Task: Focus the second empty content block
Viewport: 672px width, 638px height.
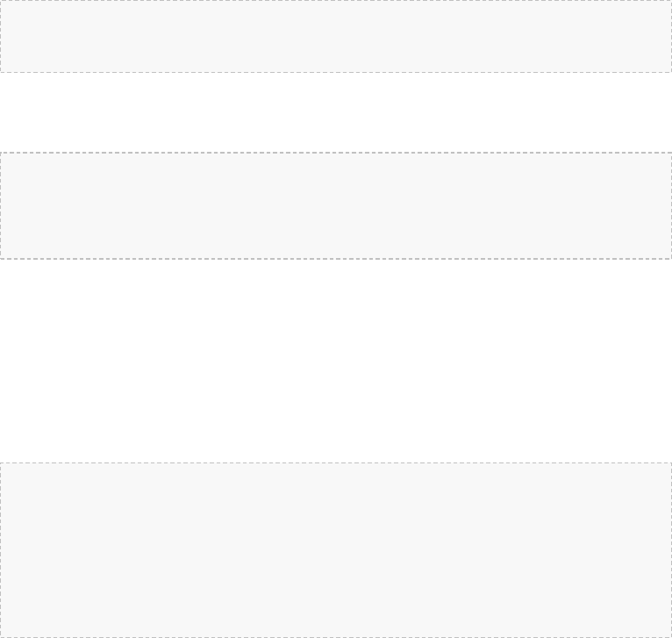Action: coord(336,205)
